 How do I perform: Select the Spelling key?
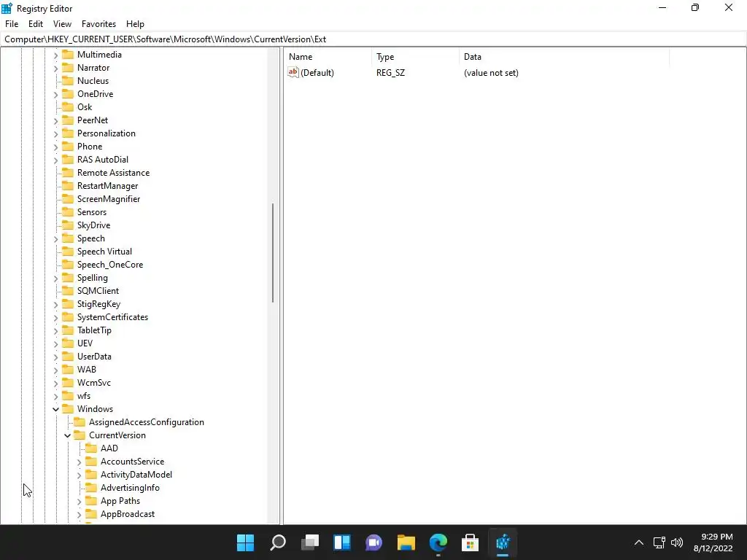click(x=93, y=278)
